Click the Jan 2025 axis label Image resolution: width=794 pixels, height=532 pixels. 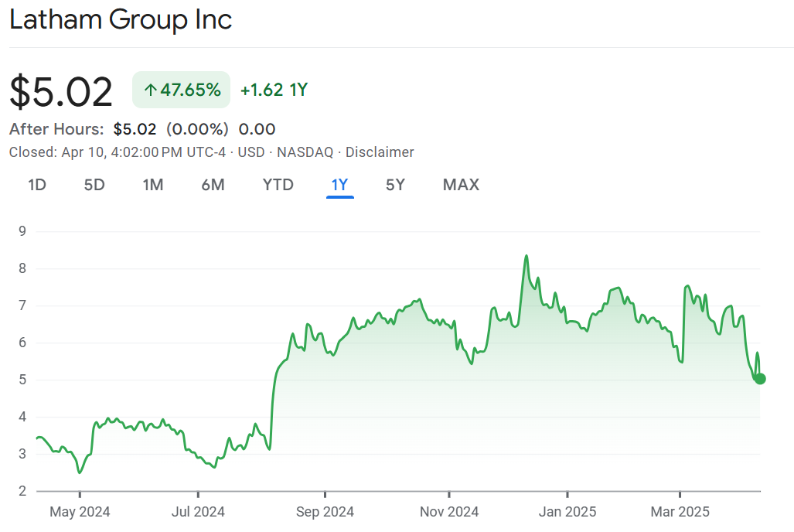(567, 512)
